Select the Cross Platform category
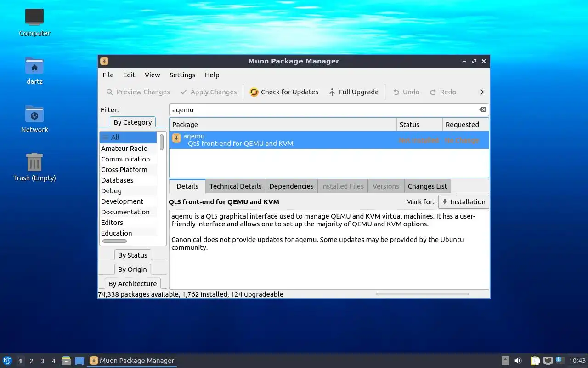This screenshot has width=588, height=368. (x=128, y=170)
